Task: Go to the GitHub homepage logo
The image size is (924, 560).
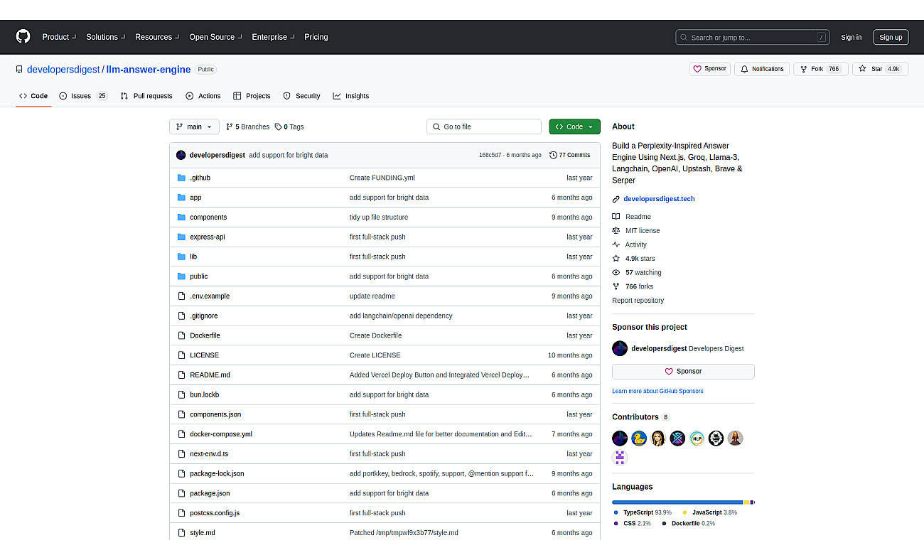Action: pyautogui.click(x=23, y=37)
